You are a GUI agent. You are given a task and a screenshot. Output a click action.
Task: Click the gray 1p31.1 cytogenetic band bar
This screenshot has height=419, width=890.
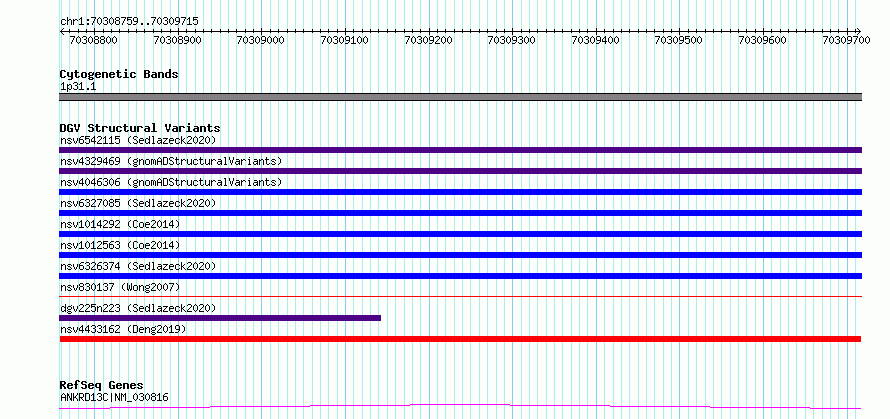(x=460, y=97)
